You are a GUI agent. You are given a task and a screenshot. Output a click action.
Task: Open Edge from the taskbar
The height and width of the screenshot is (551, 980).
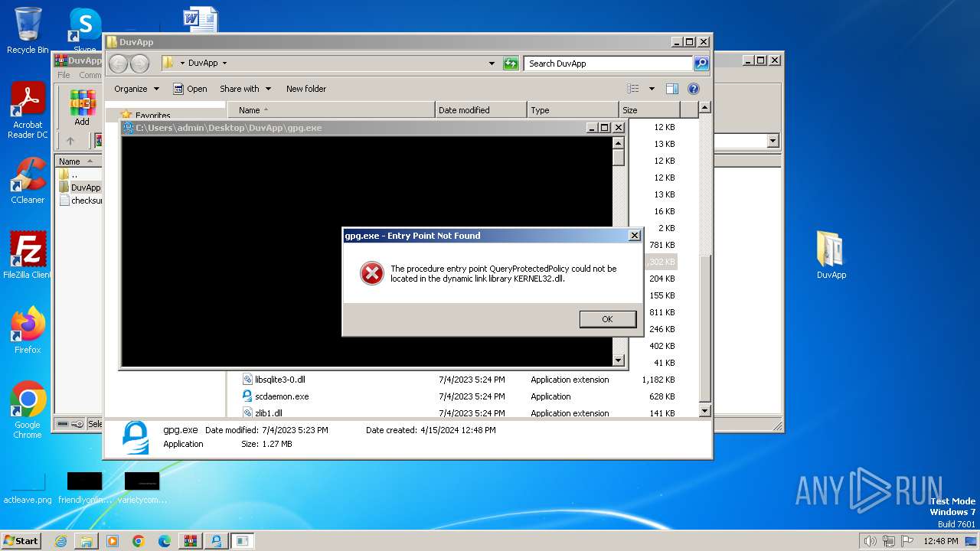click(165, 541)
